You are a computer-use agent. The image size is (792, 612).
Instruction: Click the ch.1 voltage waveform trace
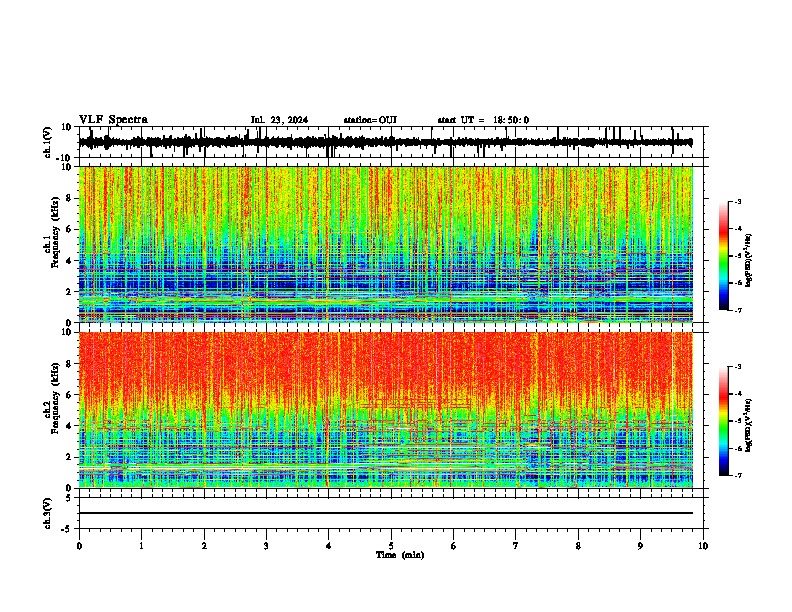tap(385, 142)
